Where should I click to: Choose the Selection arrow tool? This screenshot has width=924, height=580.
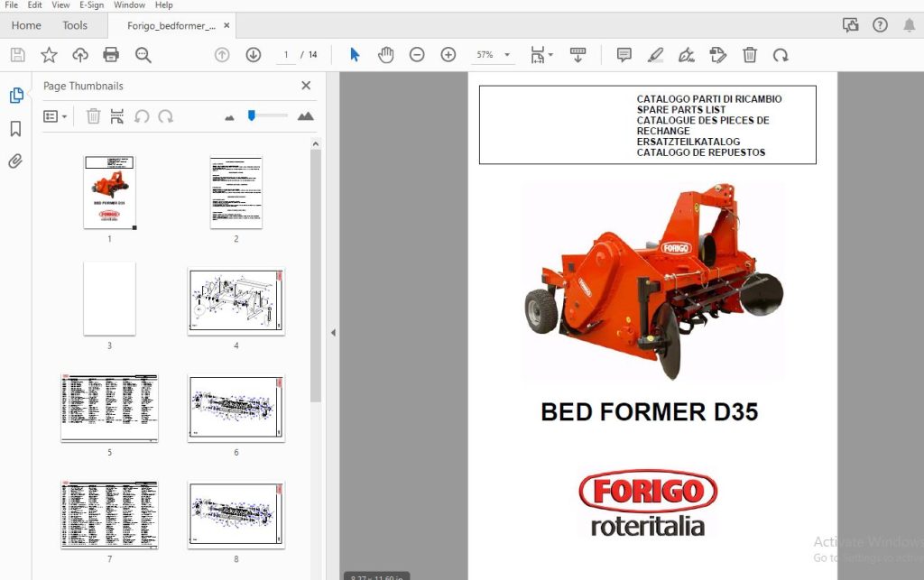tap(354, 55)
